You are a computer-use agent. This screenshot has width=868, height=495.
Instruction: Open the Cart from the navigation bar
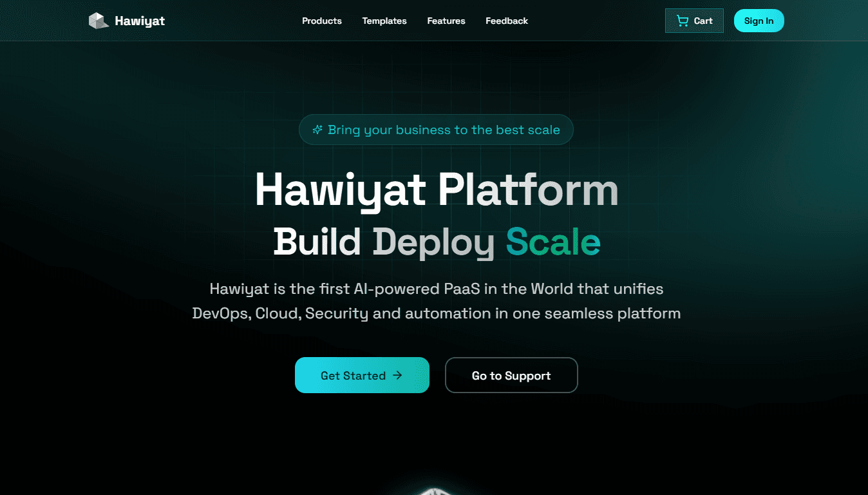point(694,20)
